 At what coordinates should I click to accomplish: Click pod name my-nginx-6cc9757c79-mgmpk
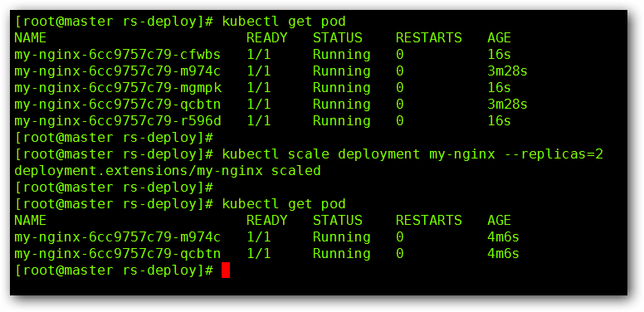(x=118, y=88)
